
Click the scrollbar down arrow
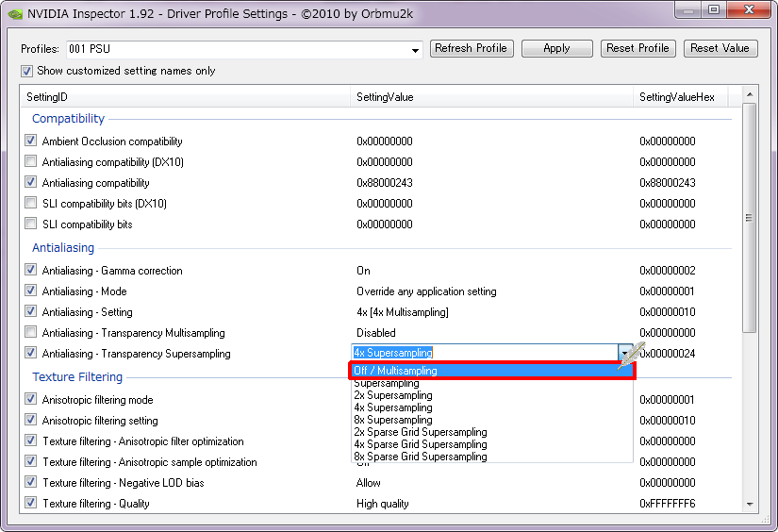(749, 505)
